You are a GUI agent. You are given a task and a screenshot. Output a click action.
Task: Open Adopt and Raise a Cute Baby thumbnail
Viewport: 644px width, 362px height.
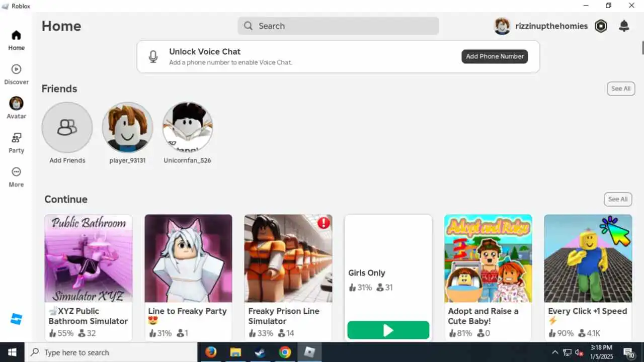[x=488, y=258]
